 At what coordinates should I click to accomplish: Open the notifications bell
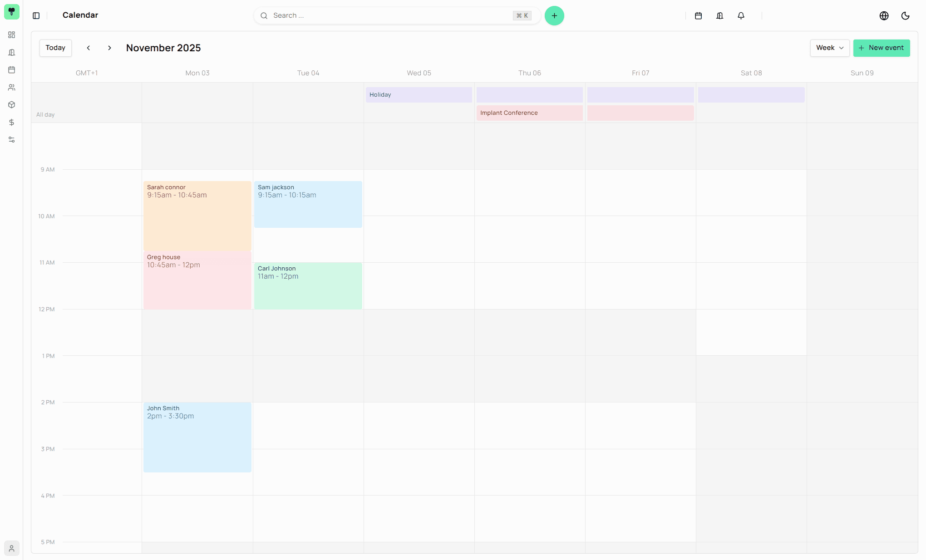(x=741, y=15)
